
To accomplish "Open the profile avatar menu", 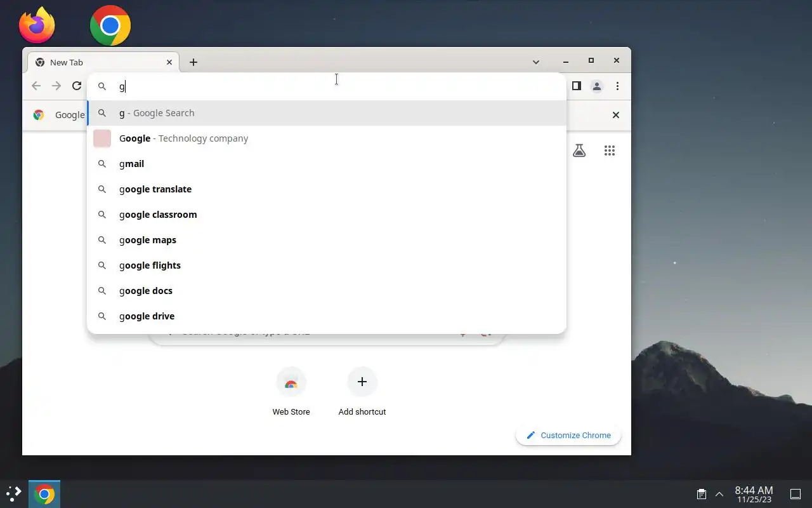I will (x=597, y=86).
